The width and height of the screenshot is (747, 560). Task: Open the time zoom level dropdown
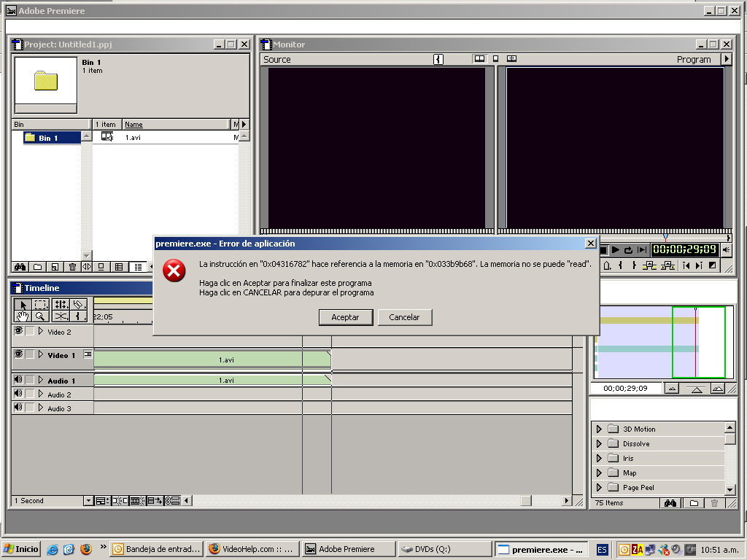tap(88, 500)
